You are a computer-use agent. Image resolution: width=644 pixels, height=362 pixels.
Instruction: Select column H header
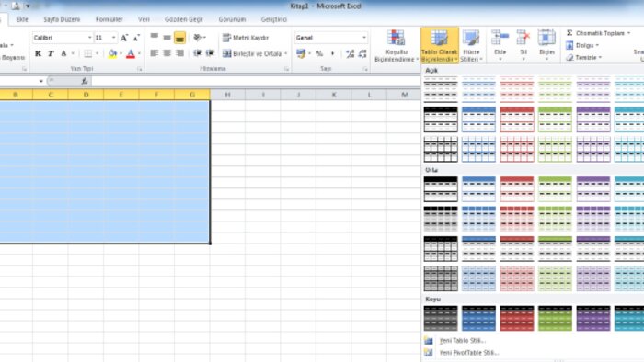coord(227,95)
